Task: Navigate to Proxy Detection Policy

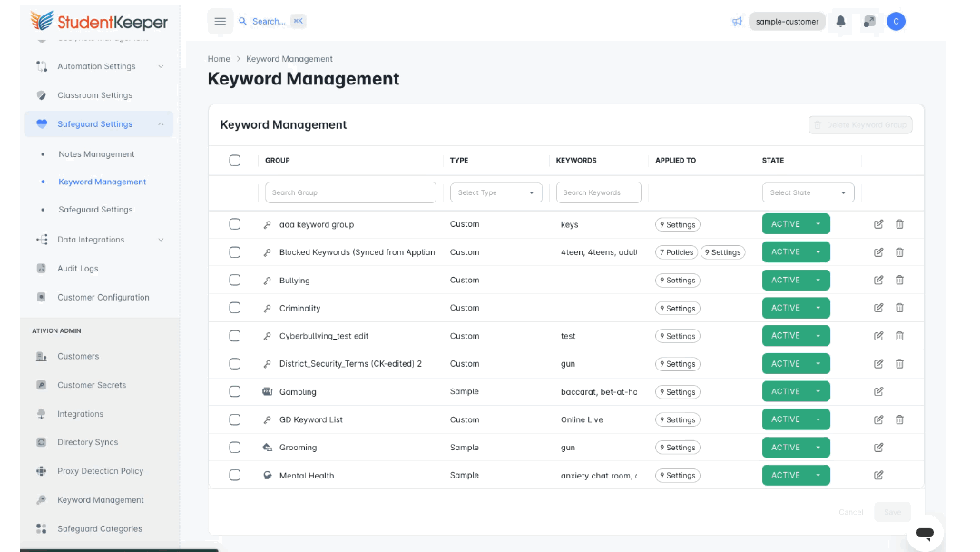Action: pyautogui.click(x=100, y=470)
